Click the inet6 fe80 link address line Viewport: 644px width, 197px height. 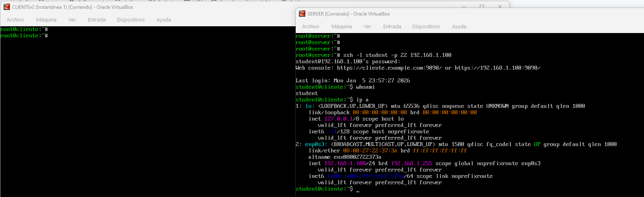[x=401, y=176]
